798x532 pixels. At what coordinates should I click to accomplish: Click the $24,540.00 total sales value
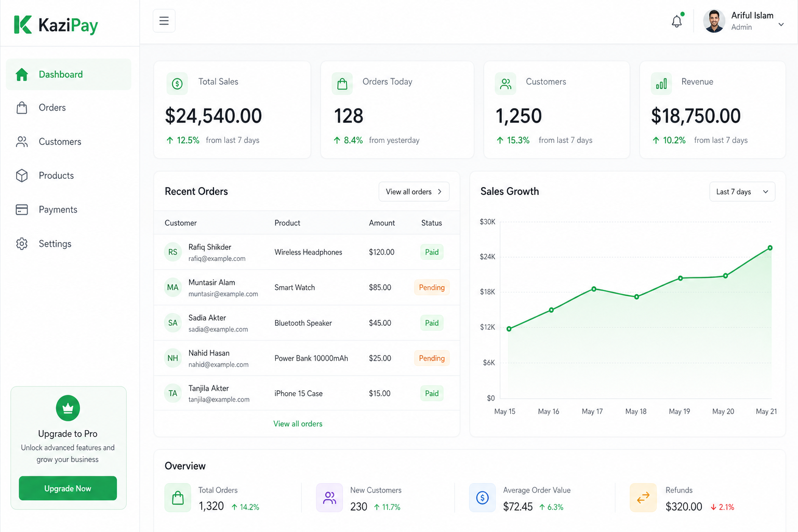tap(214, 116)
